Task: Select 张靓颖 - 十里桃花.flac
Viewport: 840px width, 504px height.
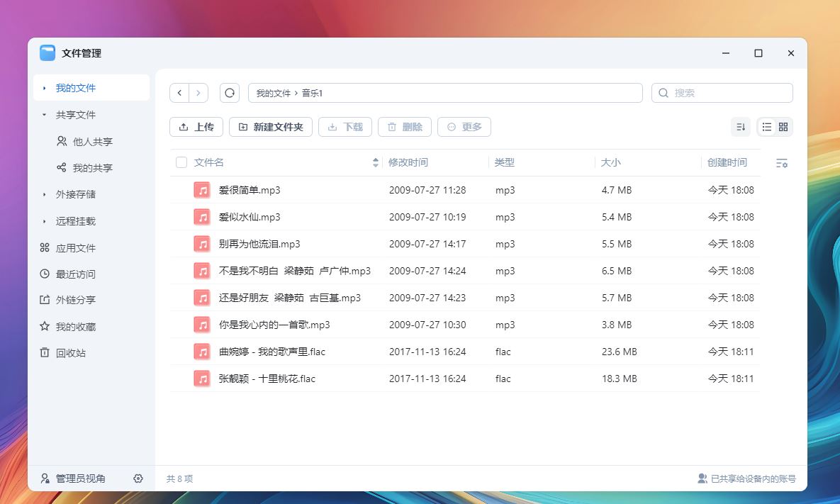Action: point(267,379)
